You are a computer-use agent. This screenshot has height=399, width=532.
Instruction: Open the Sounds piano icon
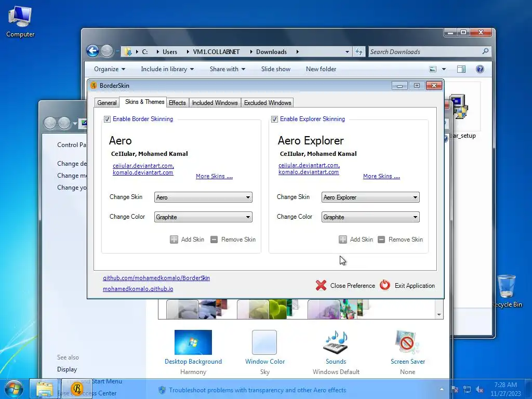(x=336, y=342)
